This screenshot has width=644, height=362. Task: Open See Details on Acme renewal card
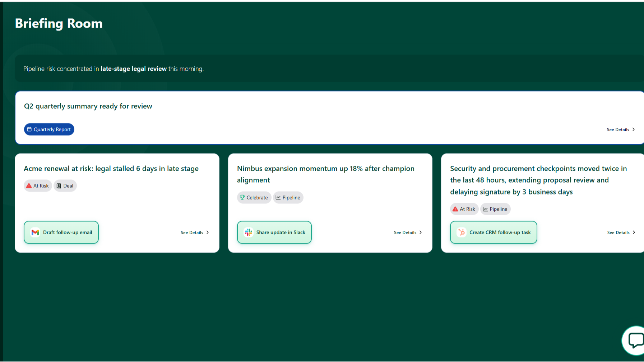tap(195, 232)
